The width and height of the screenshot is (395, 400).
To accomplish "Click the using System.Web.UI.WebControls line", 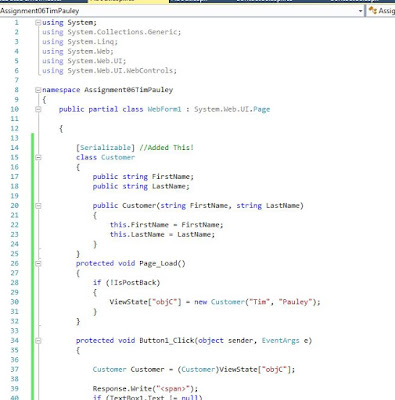I will tap(109, 71).
